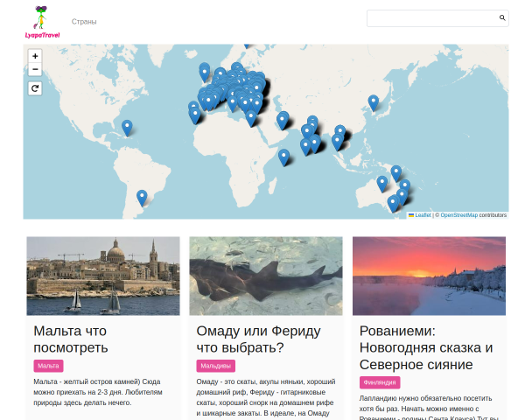This screenshot has height=420, width=525.
Task: Select the marker in Egypt
Action: coord(251,119)
